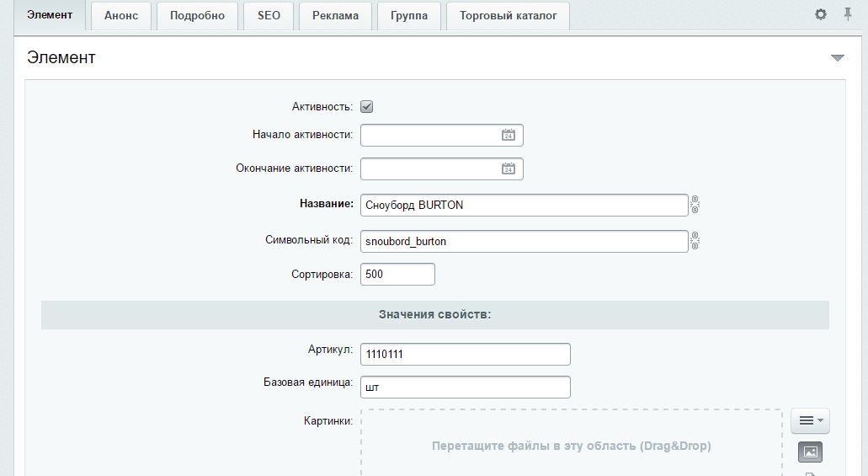Click the Drag&Drop file upload area
This screenshot has width=868, height=476.
pyautogui.click(x=571, y=446)
